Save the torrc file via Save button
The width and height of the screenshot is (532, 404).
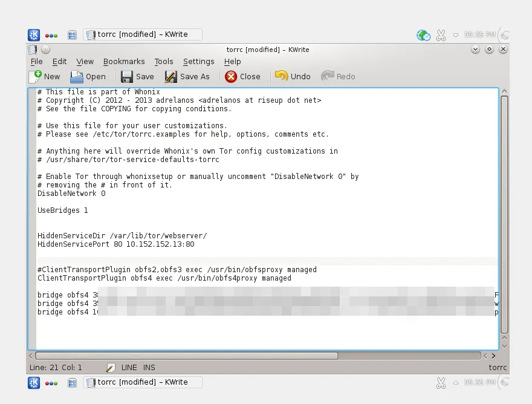137,77
